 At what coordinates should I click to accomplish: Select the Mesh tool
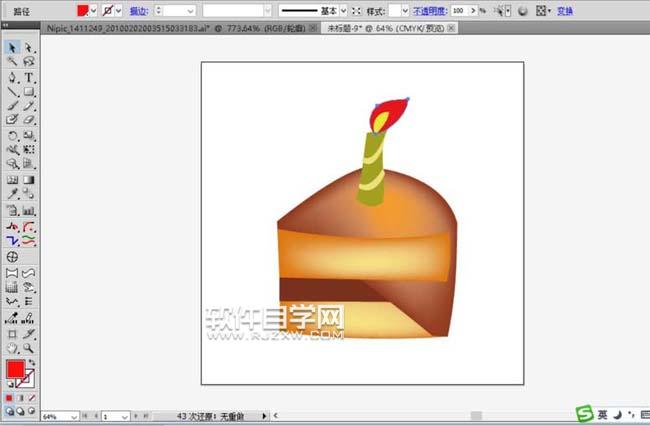click(12, 180)
